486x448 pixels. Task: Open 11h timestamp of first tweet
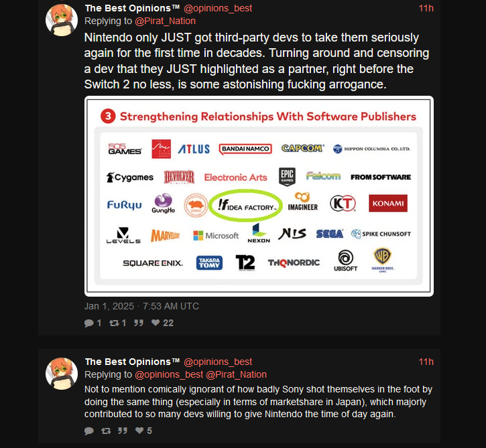(426, 8)
